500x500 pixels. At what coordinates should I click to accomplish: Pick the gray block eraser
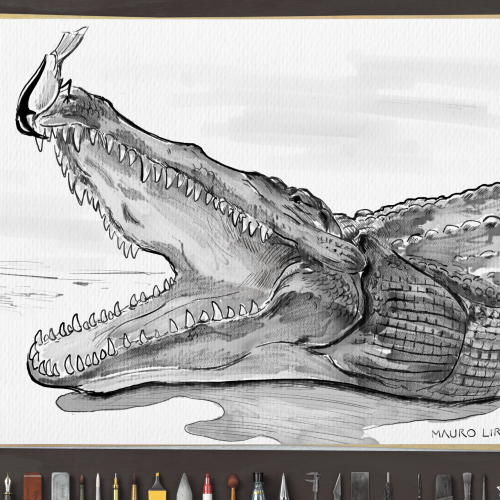(x=60, y=486)
